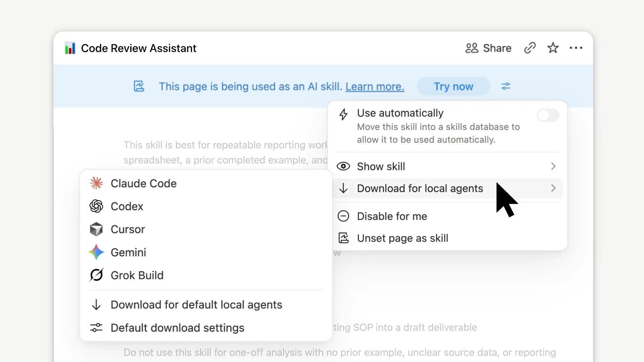Pick Cursor as the local agent
The image size is (644, 362).
(x=206, y=229)
